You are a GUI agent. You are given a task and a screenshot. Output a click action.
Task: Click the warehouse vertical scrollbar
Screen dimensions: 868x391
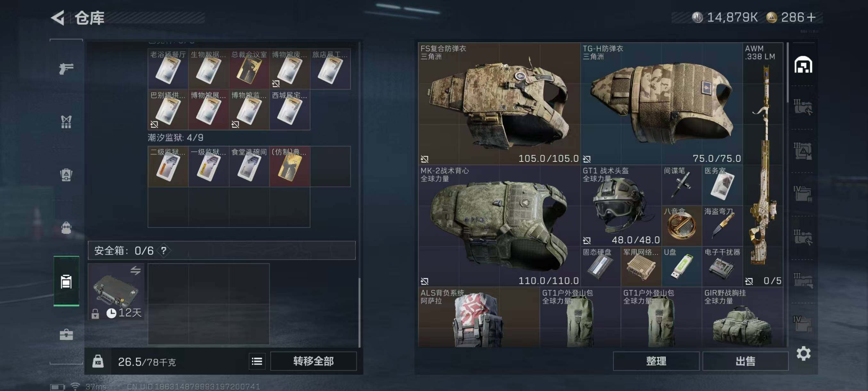[787, 72]
